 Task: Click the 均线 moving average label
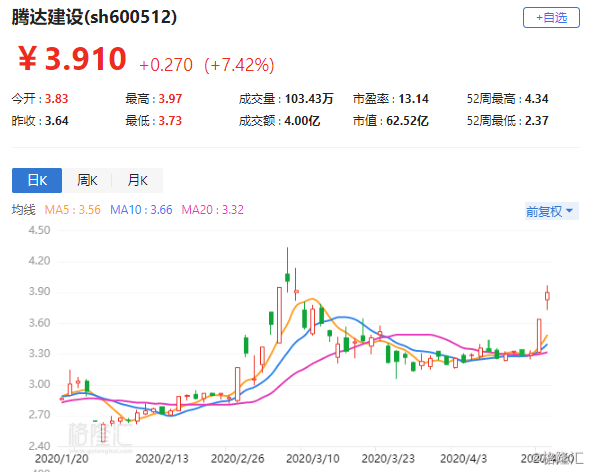click(23, 210)
